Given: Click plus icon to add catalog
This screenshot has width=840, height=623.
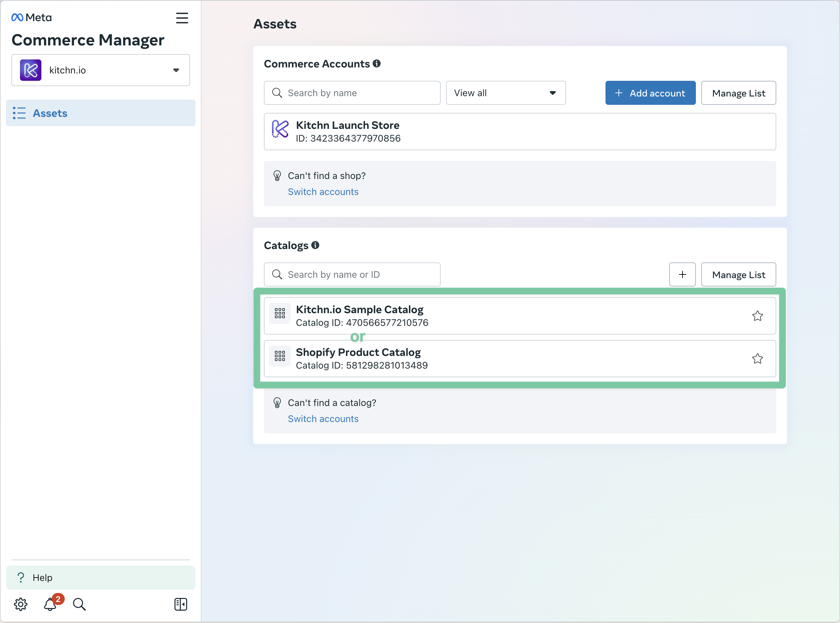Looking at the screenshot, I should pos(682,274).
